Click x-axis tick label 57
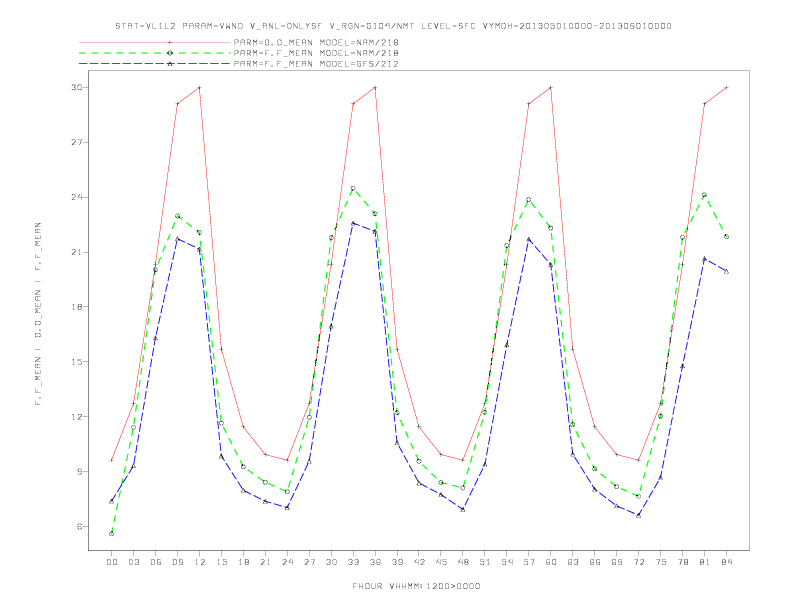 (529, 562)
